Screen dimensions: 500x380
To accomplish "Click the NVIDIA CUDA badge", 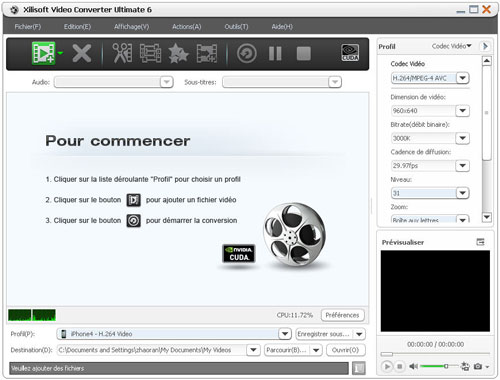I will pyautogui.click(x=239, y=254).
